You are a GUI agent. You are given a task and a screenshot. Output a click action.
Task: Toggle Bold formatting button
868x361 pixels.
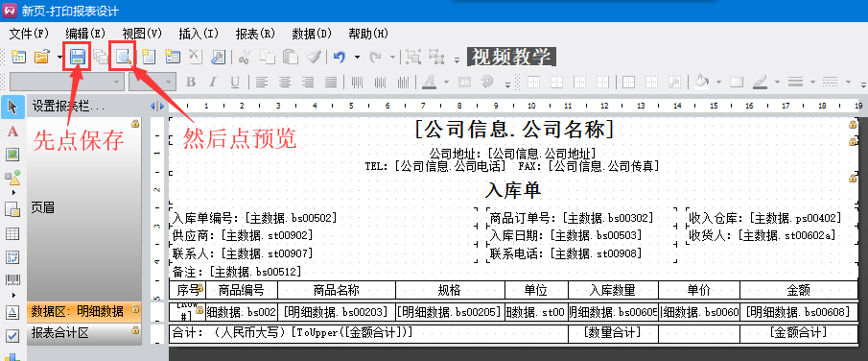[191, 82]
